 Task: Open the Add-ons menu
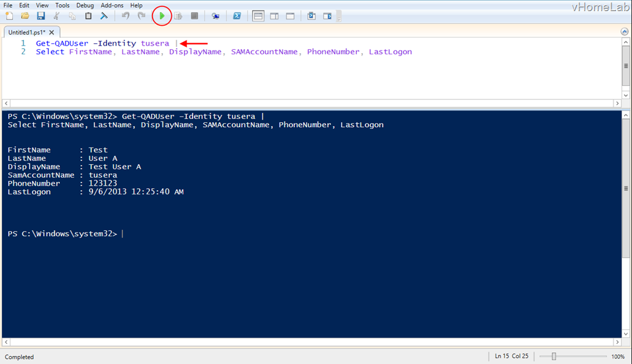(112, 5)
